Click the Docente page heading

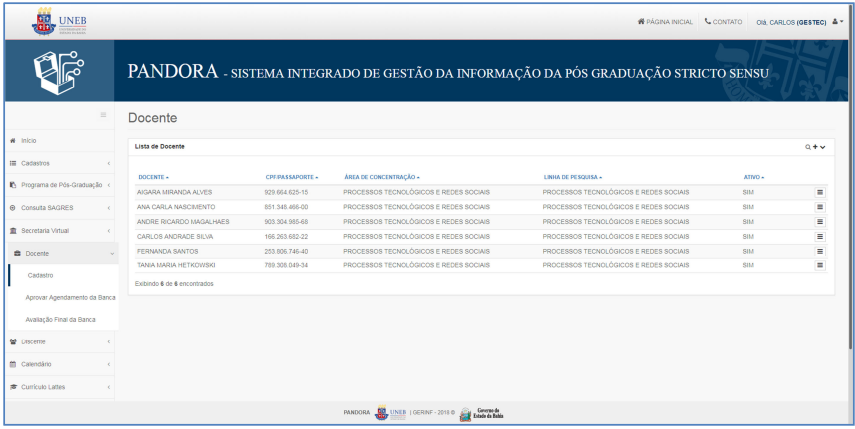point(153,118)
